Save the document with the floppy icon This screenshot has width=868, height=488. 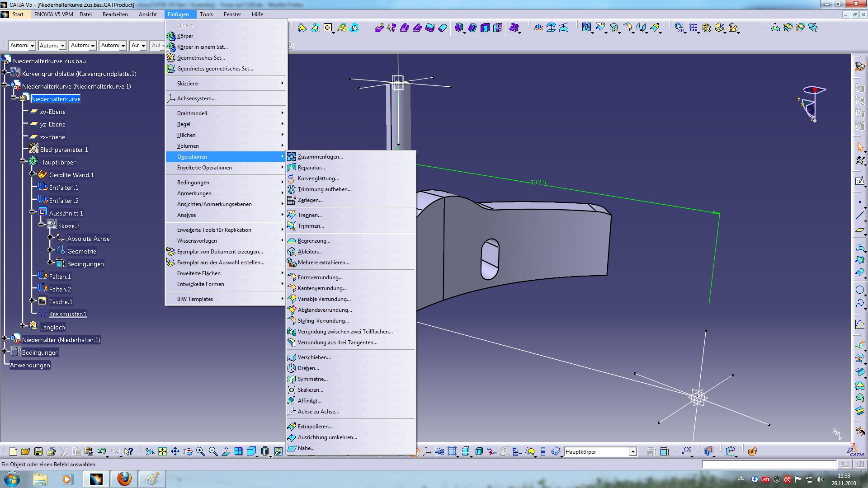pyautogui.click(x=38, y=451)
